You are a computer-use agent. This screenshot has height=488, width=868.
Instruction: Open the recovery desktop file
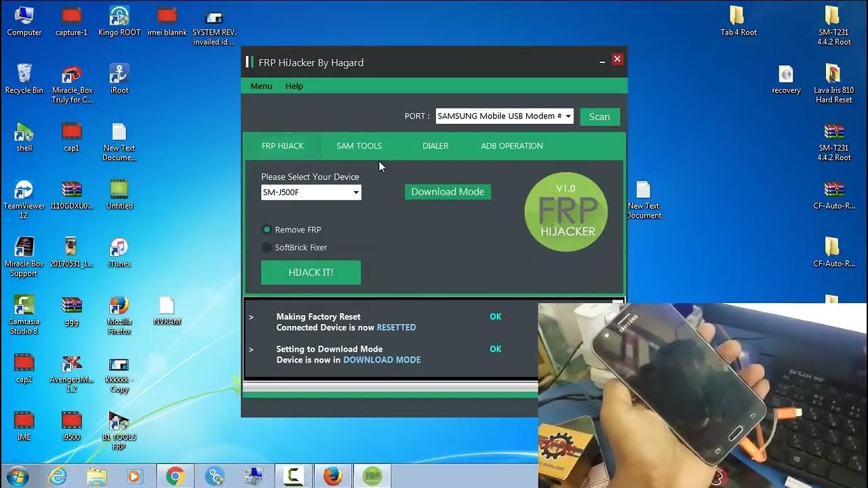point(786,79)
